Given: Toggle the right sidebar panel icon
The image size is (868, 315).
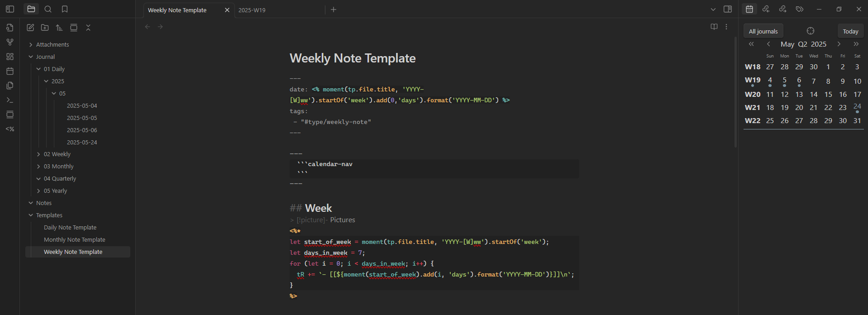Looking at the screenshot, I should [x=728, y=9].
